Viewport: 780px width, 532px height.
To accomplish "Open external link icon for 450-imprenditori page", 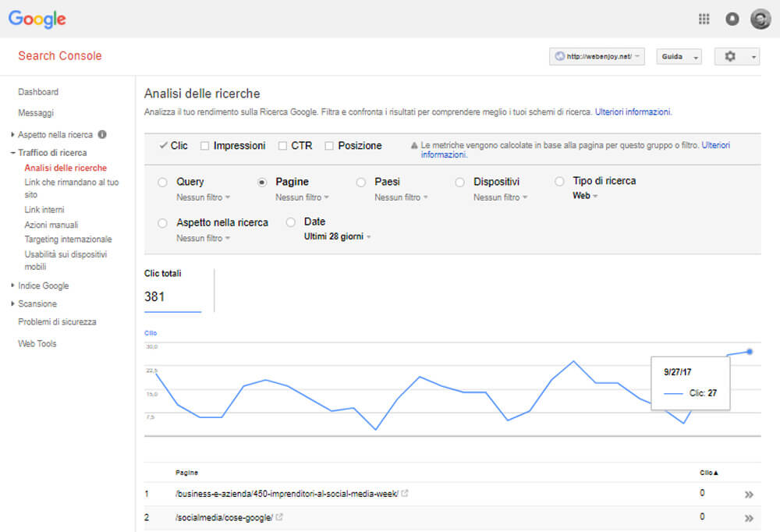I will click(405, 493).
